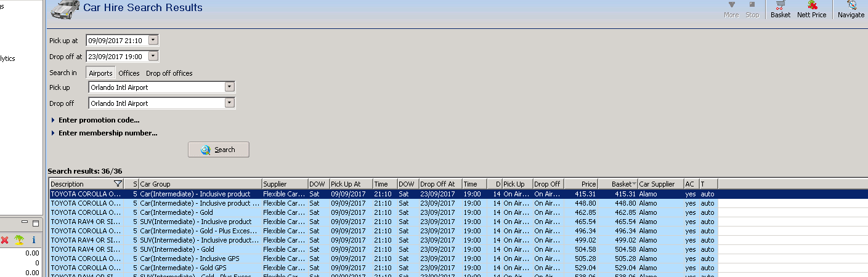Click the Price cell 462.85
Viewport: 868px width, 277px height.
point(581,212)
